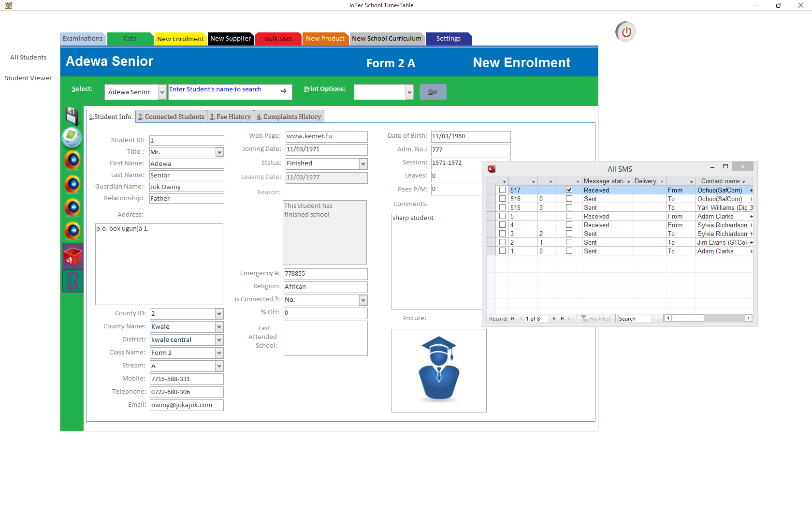Select the row checkbox beside record 5

[x=503, y=216]
